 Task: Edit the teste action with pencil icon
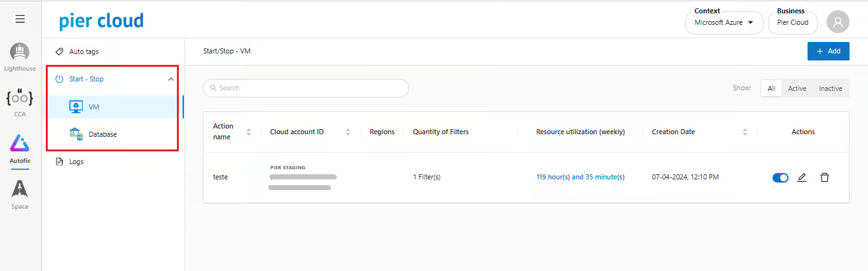click(802, 177)
